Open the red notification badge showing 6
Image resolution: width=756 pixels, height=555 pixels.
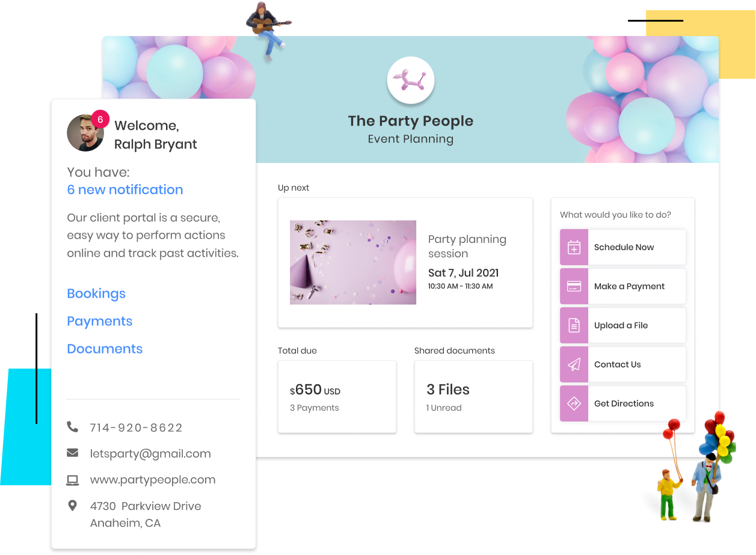[x=100, y=119]
